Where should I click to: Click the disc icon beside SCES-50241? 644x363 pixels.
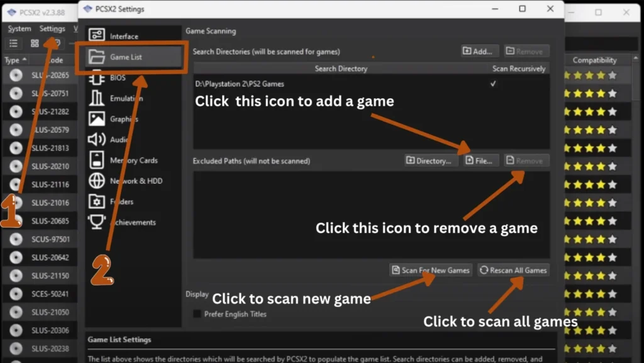(16, 294)
